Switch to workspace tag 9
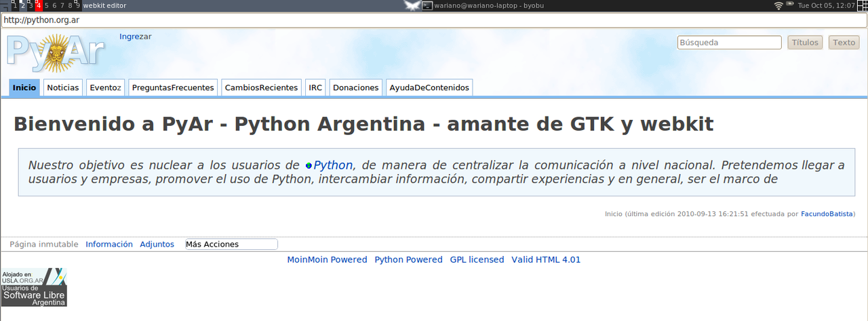The height and width of the screenshot is (321, 868). pyautogui.click(x=78, y=5)
